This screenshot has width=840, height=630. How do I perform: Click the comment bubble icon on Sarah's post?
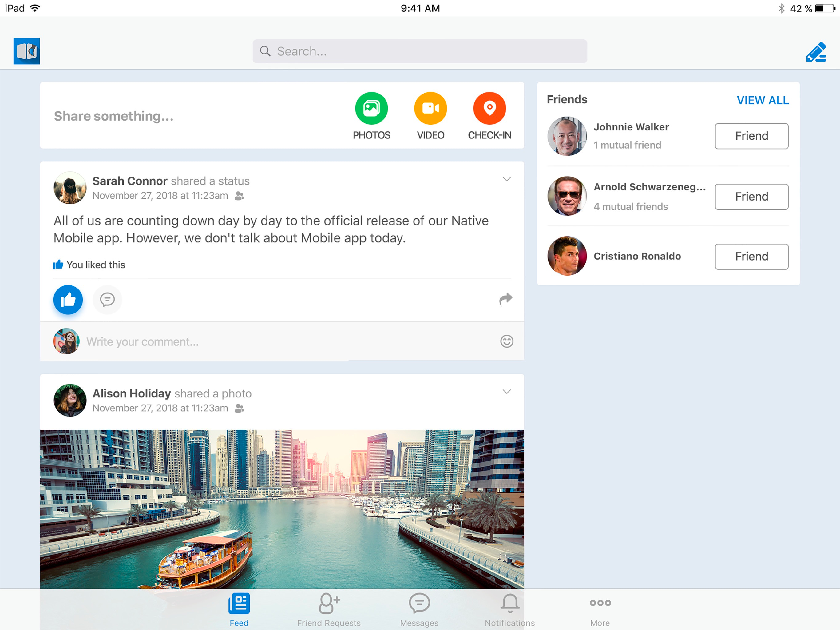click(107, 300)
